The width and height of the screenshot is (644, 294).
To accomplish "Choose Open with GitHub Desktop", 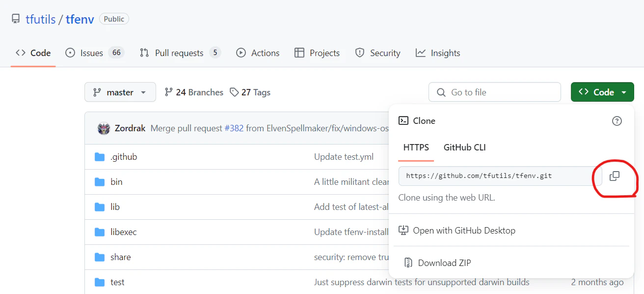I will pos(457,230).
